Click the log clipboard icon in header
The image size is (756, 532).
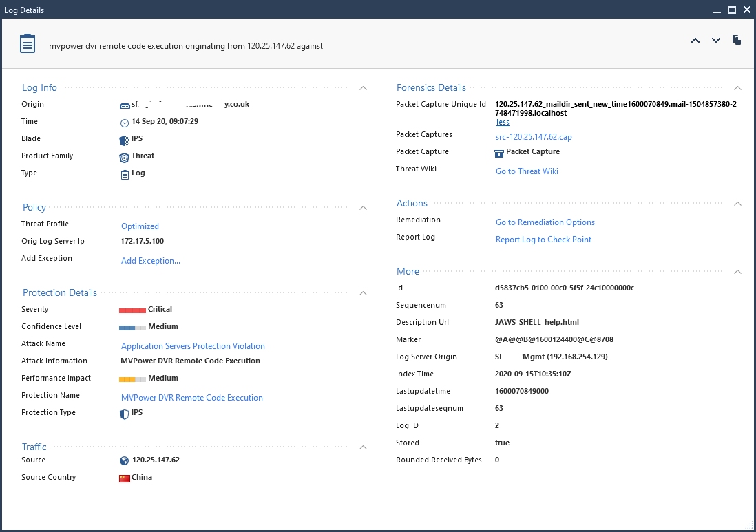pyautogui.click(x=27, y=45)
